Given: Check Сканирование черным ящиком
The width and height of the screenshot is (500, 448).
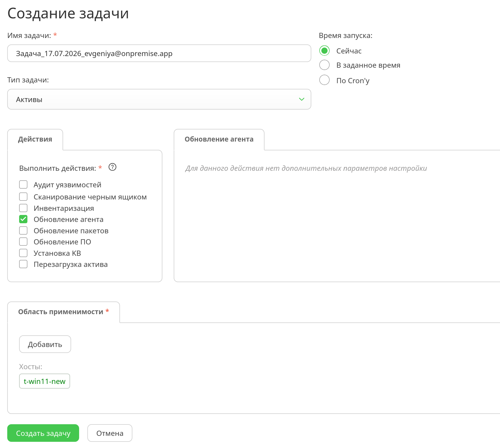Looking at the screenshot, I should [23, 197].
